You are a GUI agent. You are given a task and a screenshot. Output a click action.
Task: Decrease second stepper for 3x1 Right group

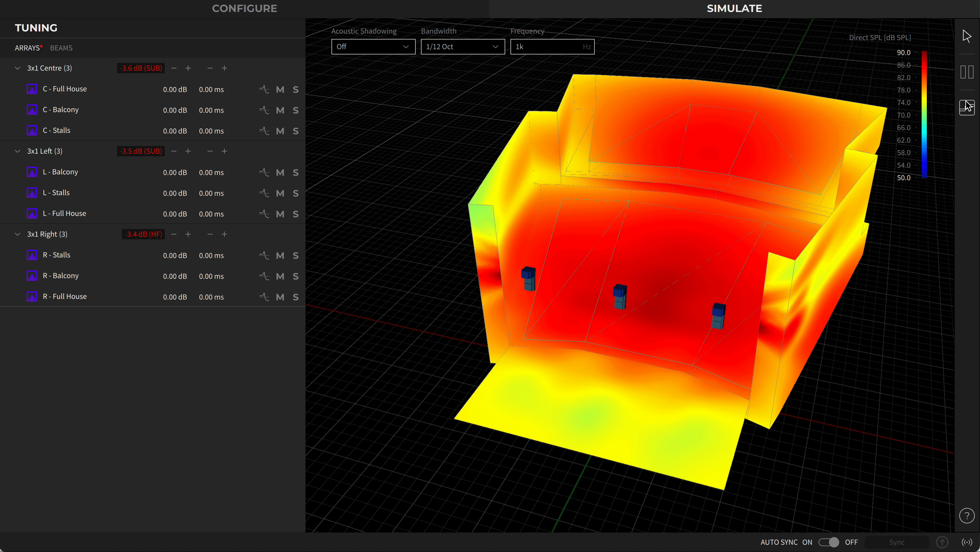point(210,234)
